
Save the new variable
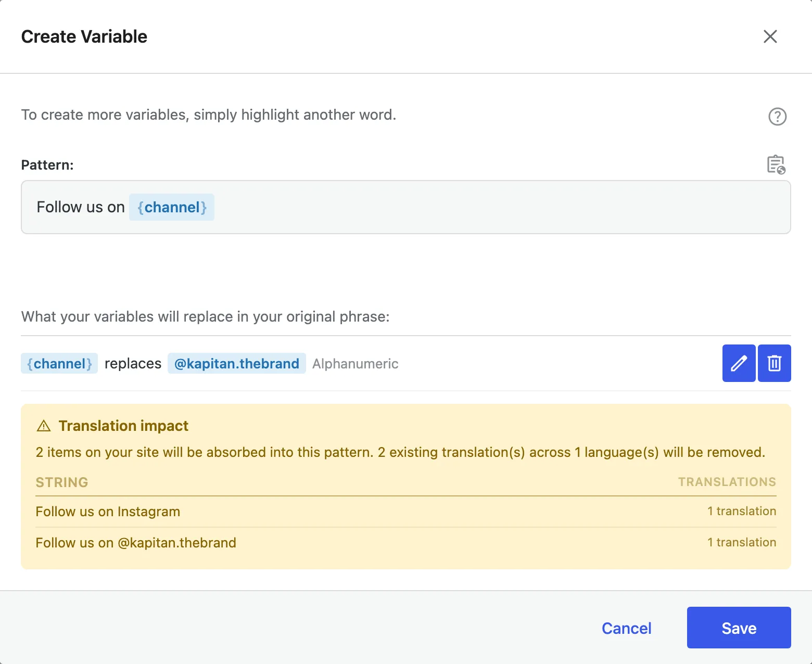click(x=739, y=628)
